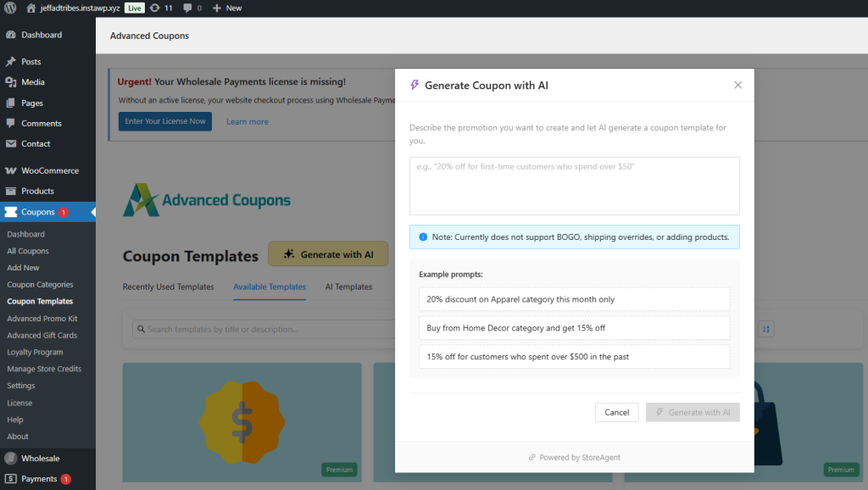Open Advanced Promo Kit
The height and width of the screenshot is (490, 868).
42,319
